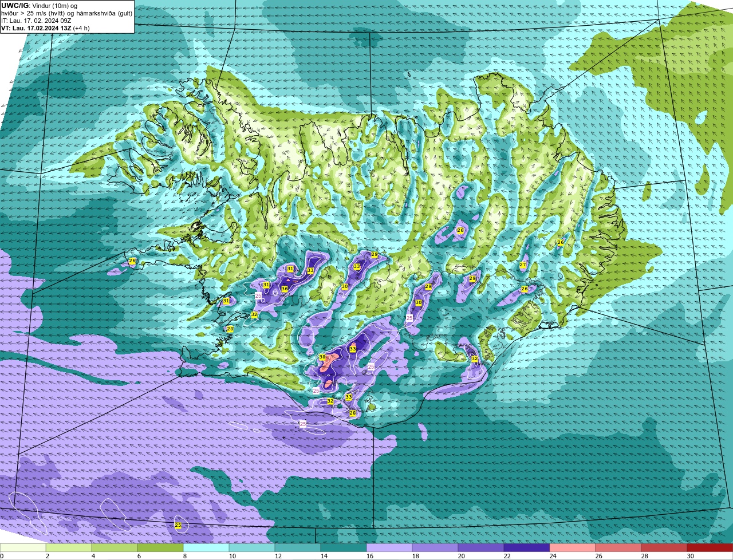This screenshot has height=560, width=733.
Task: Select the 28–30 m/s red legend swatch
Action: click(x=664, y=547)
